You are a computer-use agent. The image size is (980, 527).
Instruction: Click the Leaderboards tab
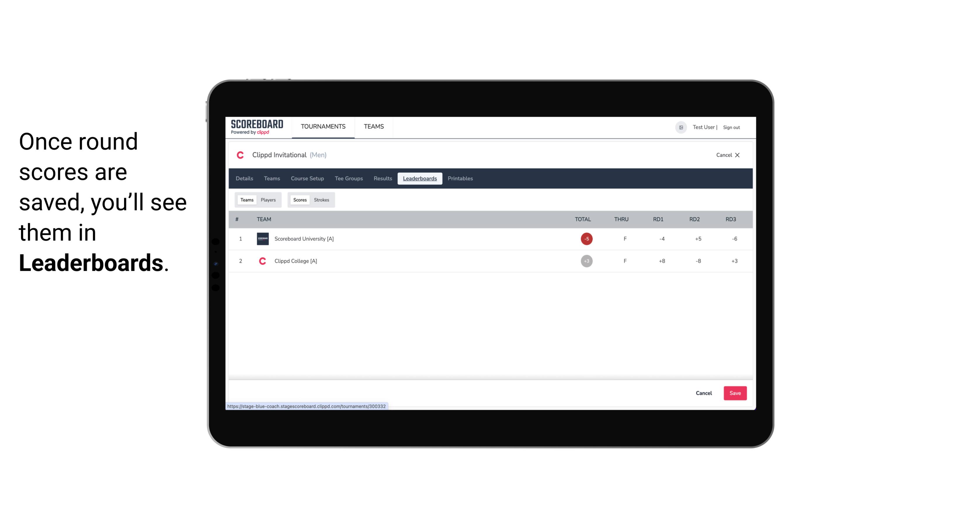420,179
